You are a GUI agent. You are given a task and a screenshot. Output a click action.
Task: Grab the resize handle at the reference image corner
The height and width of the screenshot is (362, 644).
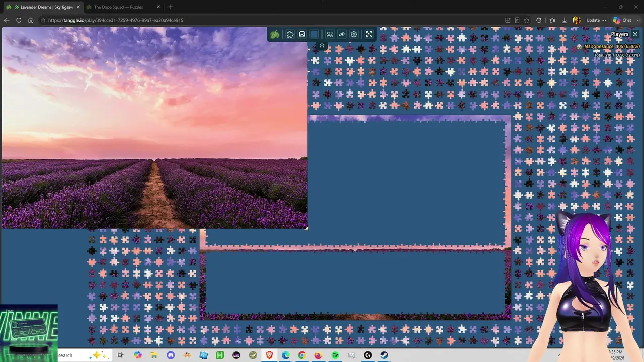[x=306, y=227]
